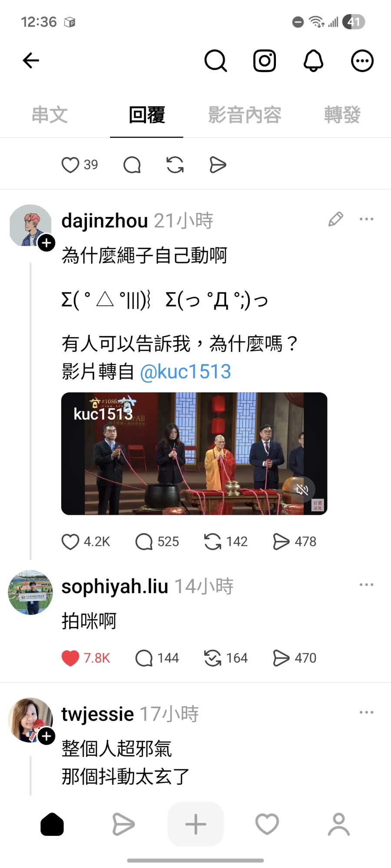Like dajinzhou's post with 4.2K likes
391x868 pixels.
pyautogui.click(x=70, y=542)
